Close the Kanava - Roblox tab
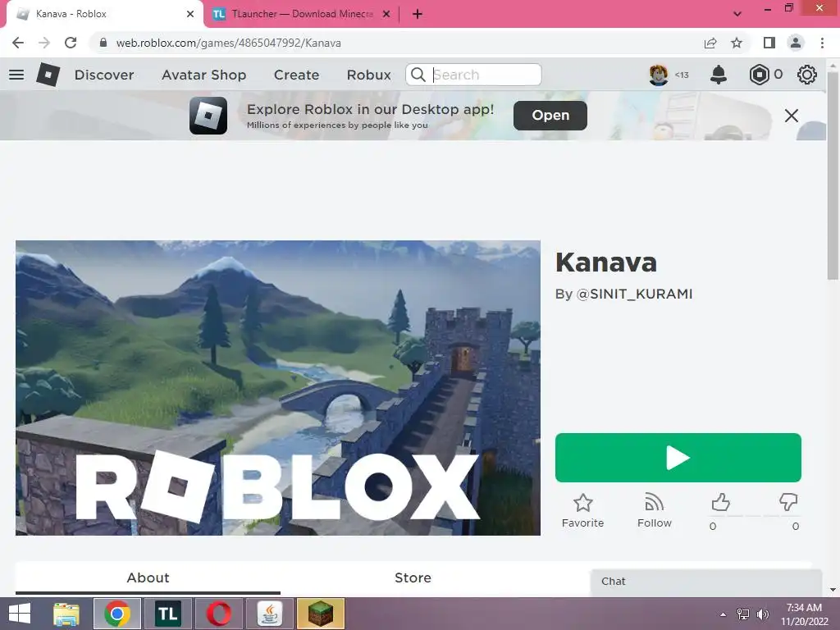This screenshot has width=840, height=630. (189, 14)
